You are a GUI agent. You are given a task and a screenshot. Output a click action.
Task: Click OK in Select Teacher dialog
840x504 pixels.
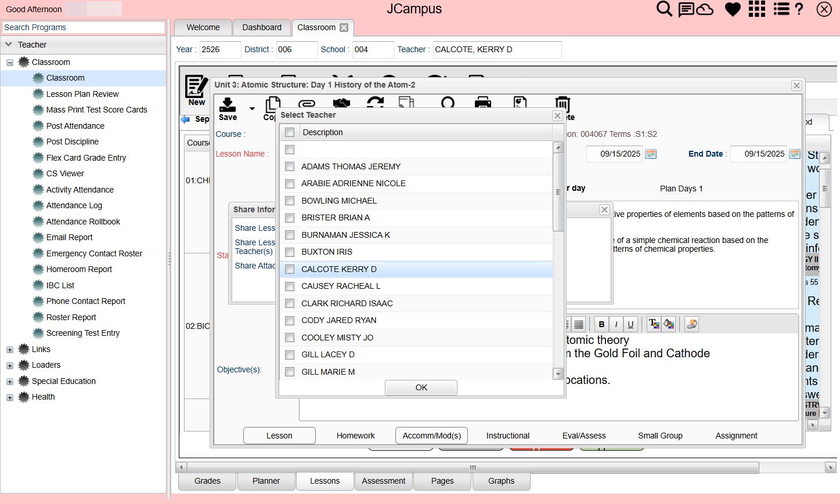tap(421, 387)
